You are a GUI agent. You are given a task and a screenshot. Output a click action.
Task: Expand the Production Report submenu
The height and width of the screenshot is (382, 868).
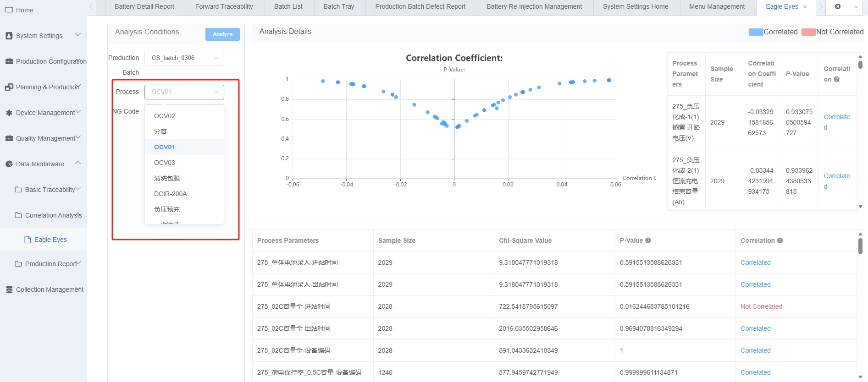coord(78,263)
